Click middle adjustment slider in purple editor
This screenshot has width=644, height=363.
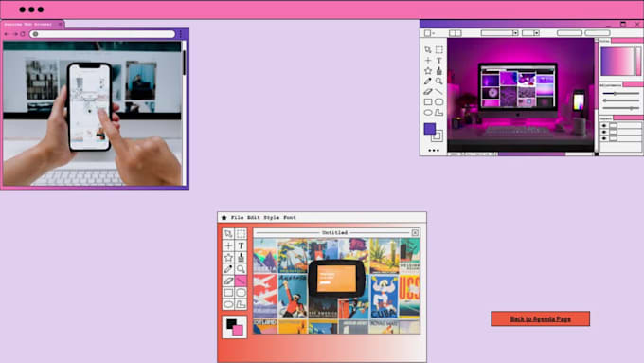pyautogui.click(x=620, y=100)
